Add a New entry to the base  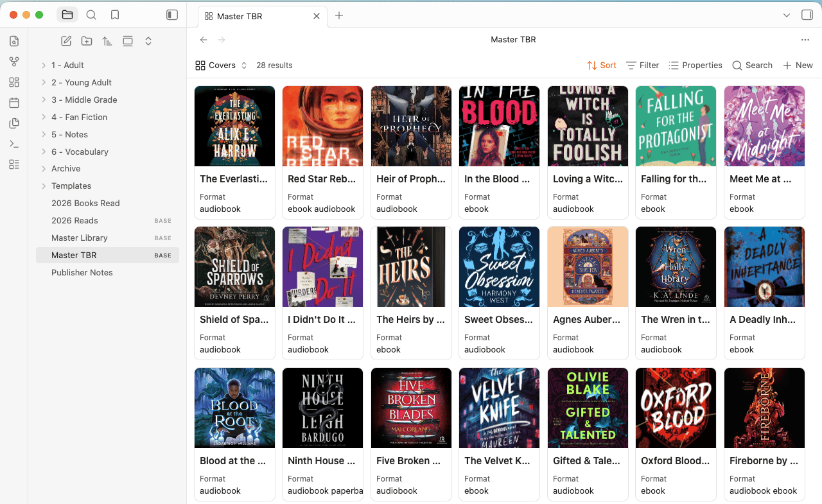pyautogui.click(x=798, y=65)
